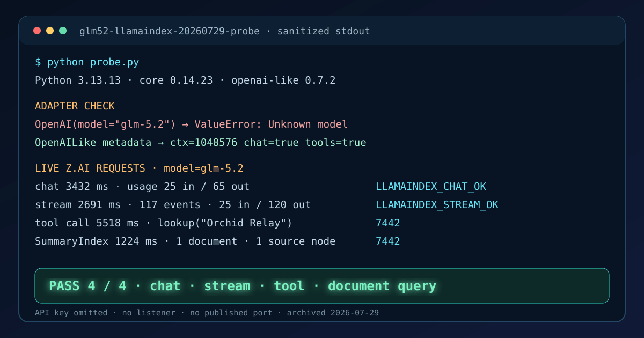Click the 'LLAMAINDEX_STREAM_OK' result
The height and width of the screenshot is (338, 644).
point(437,205)
